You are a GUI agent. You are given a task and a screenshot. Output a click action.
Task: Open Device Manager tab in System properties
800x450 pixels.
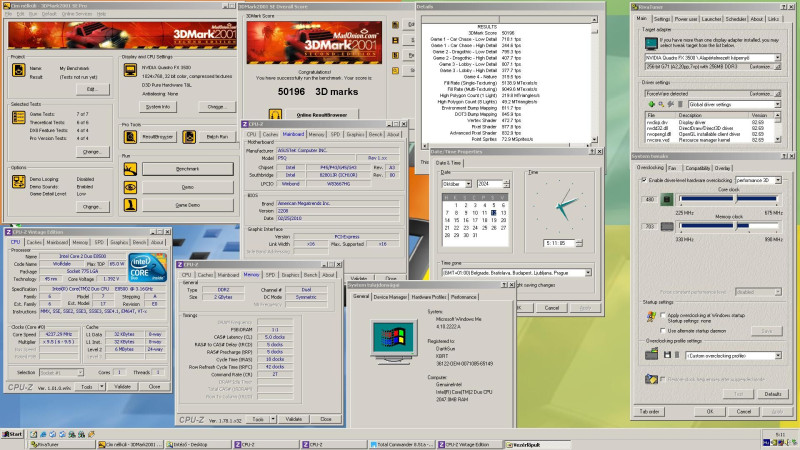(x=390, y=296)
